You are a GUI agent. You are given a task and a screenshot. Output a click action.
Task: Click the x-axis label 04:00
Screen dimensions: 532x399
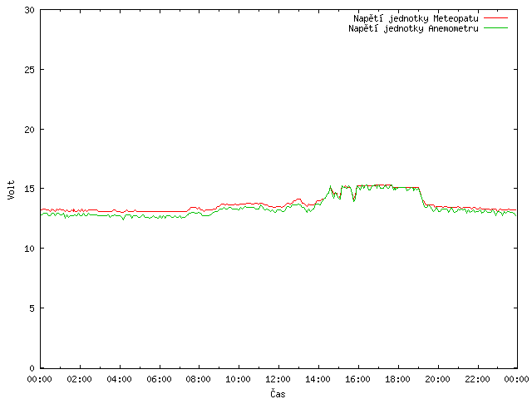pyautogui.click(x=119, y=379)
